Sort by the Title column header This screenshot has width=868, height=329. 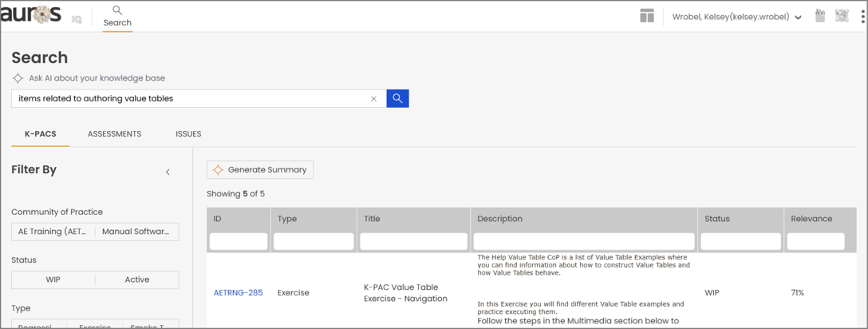point(372,219)
